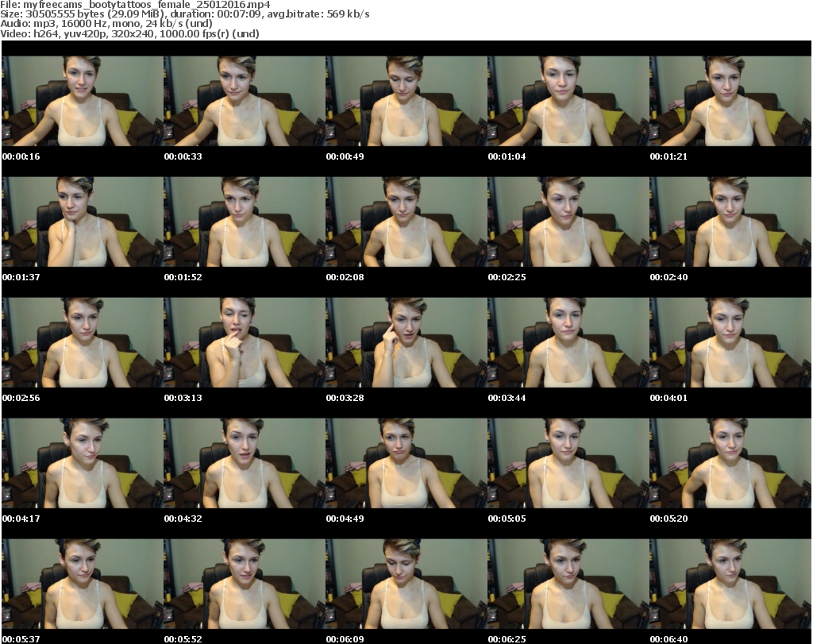Click the timestamp text 00:06:40

pyautogui.click(x=669, y=639)
